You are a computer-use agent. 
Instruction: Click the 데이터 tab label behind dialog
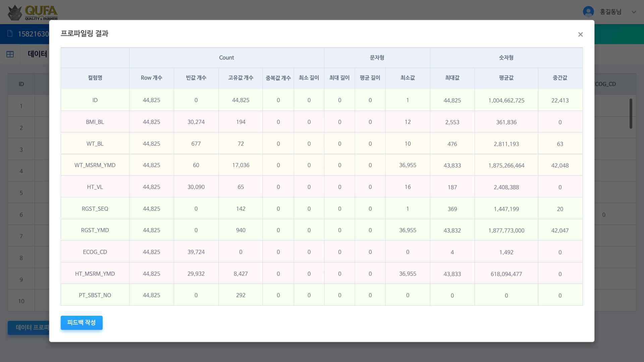coord(38,54)
